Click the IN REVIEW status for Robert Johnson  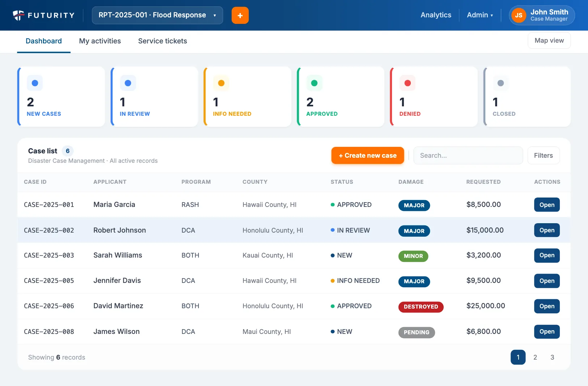[x=350, y=230]
